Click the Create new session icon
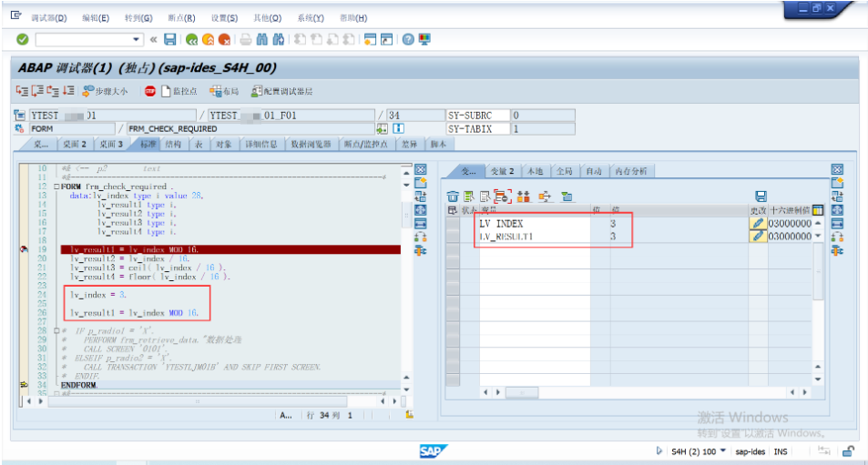Image resolution: width=868 pixels, height=465 pixels. (x=371, y=39)
